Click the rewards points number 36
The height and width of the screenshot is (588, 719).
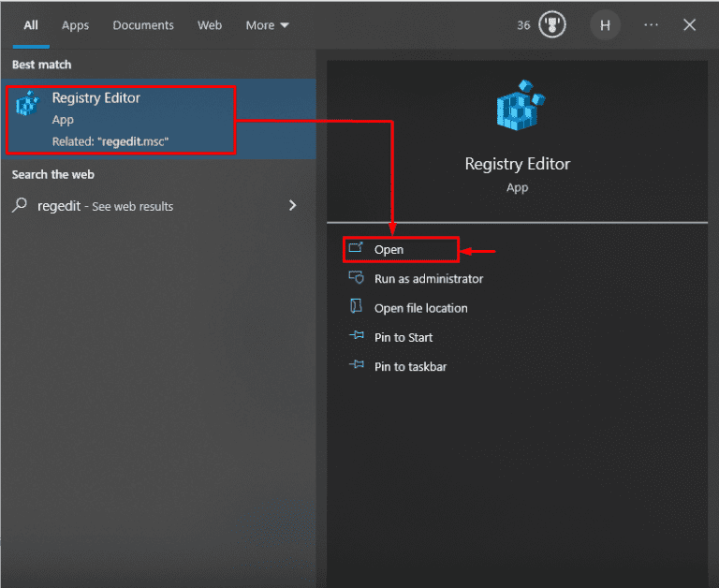[x=523, y=25]
